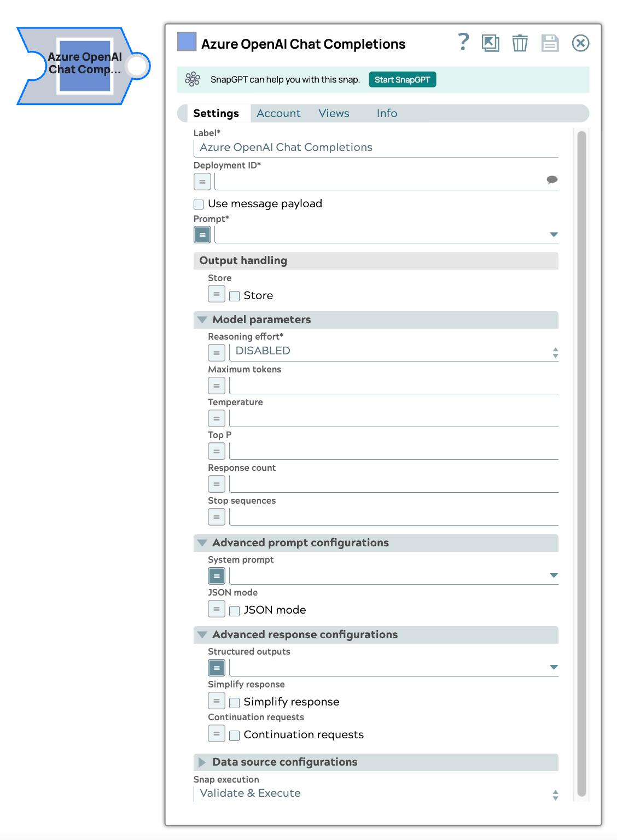Enable Simplify response
This screenshot has height=840, width=617.
coord(234,702)
